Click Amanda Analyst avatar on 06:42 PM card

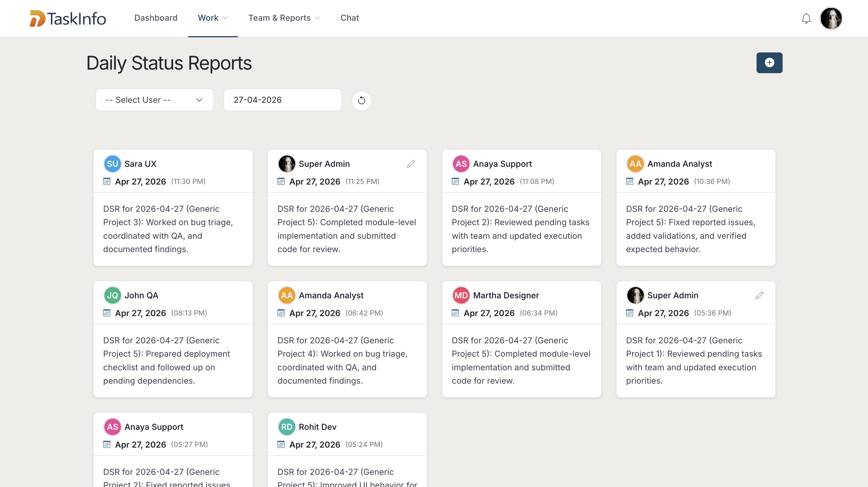tap(287, 295)
